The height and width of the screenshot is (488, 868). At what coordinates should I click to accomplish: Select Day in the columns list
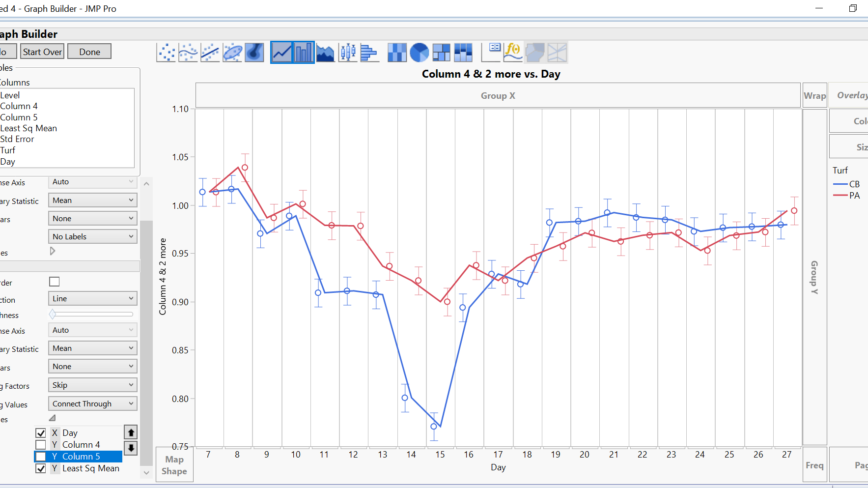pos(8,162)
